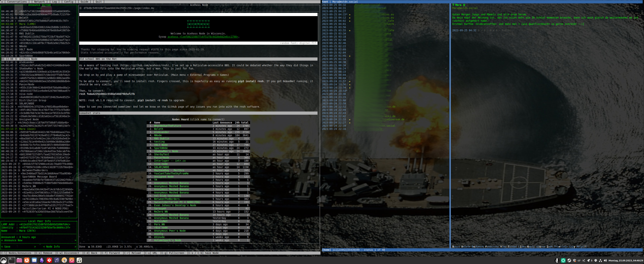Connect to the RNS Dublin node link

(x=161, y=139)
